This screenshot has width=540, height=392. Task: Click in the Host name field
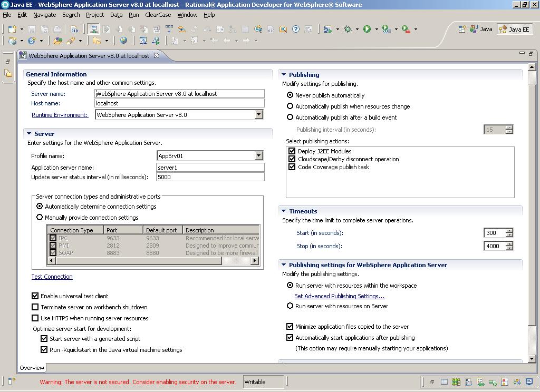click(179, 103)
